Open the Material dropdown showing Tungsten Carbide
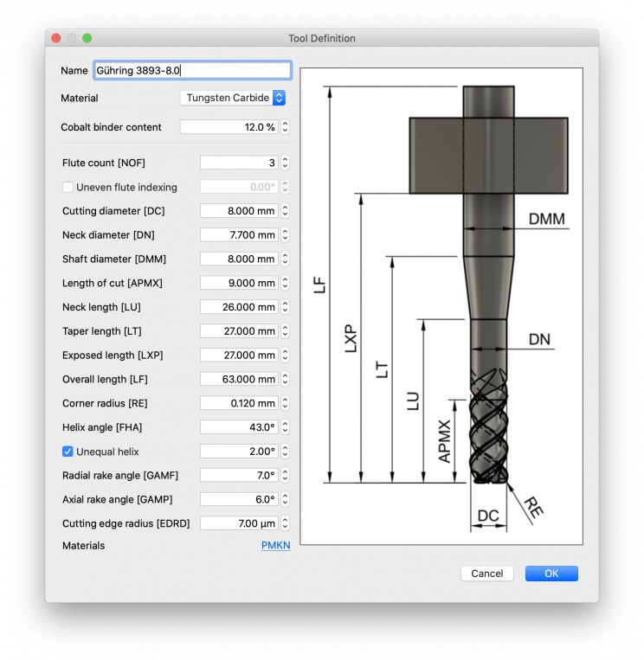Screen dimensions: 644x660 click(x=232, y=99)
